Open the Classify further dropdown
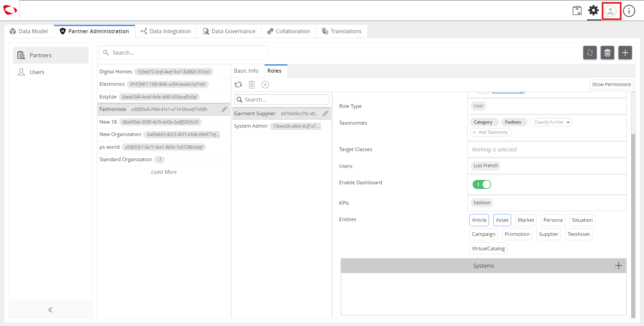 click(551, 122)
